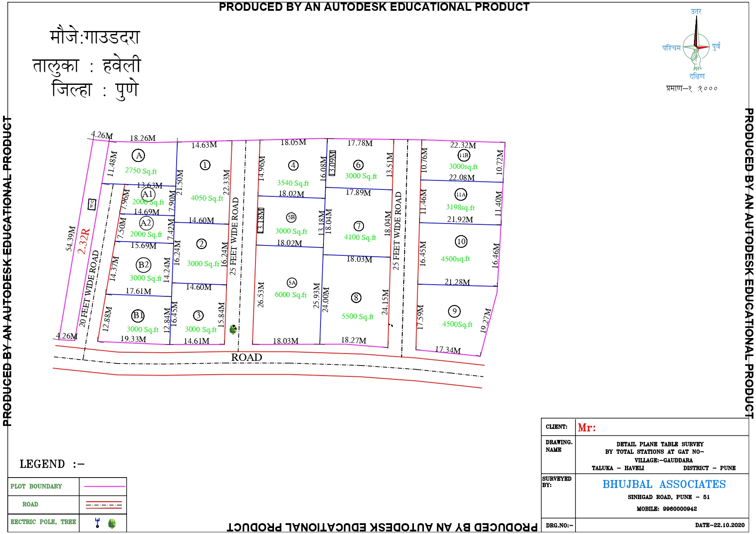Click the 'ROAD' label on the bottom road
The width and height of the screenshot is (756, 534).
click(x=246, y=357)
